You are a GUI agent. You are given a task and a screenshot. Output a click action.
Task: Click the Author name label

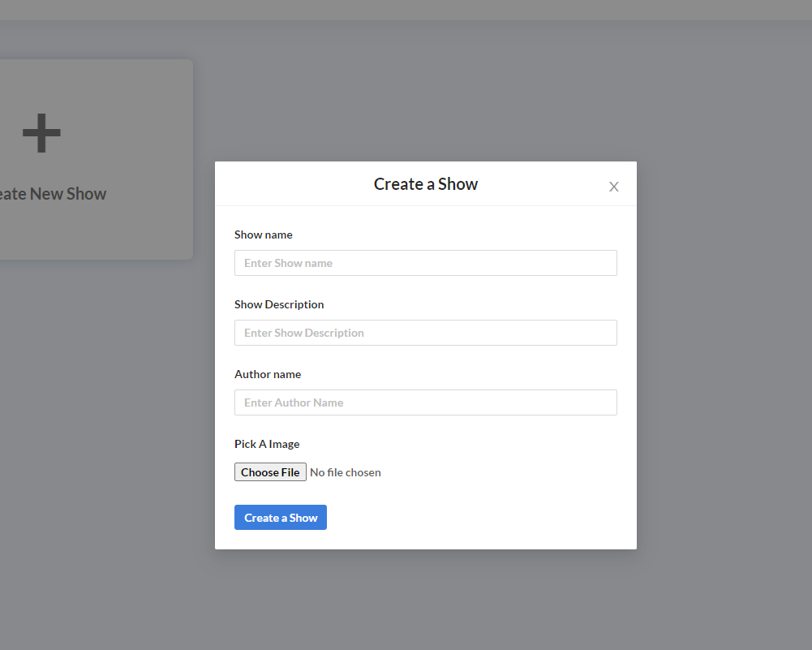(x=268, y=374)
